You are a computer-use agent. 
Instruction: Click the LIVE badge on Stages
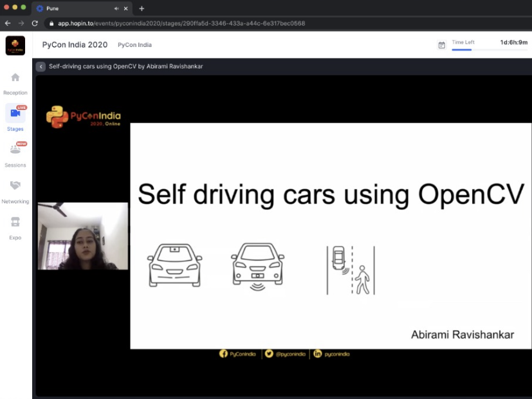tap(21, 107)
